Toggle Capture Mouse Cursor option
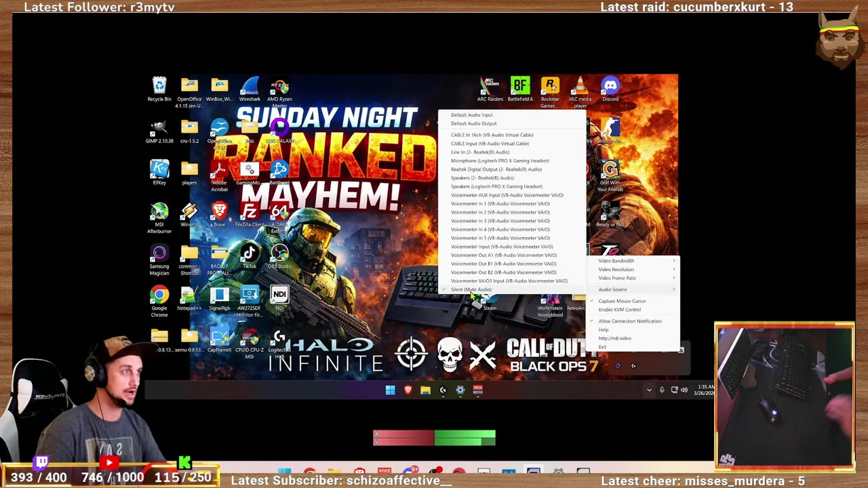The height and width of the screenshot is (488, 868). tap(633, 301)
